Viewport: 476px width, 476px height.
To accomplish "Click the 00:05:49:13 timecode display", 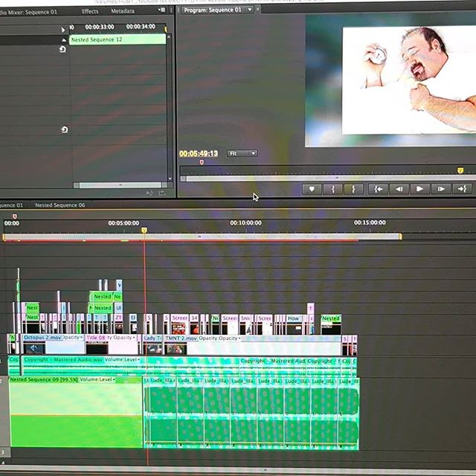I will (x=198, y=153).
